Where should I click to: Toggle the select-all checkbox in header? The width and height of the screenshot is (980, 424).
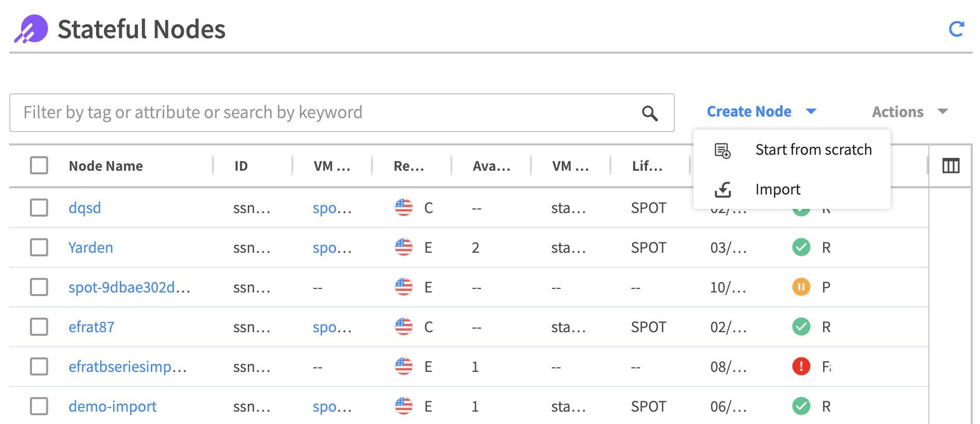click(39, 166)
